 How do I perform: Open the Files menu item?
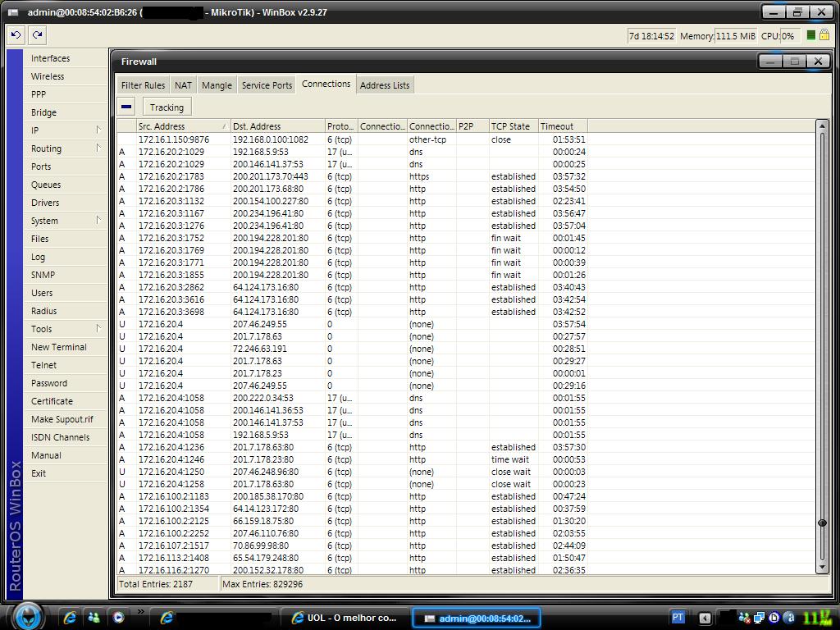(66, 239)
